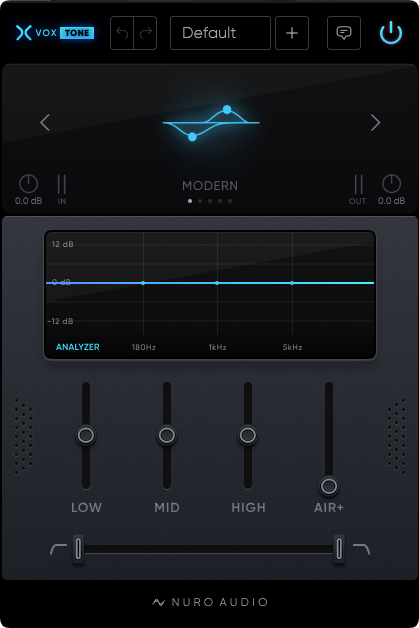Toggle the ANALYZER display
Image resolution: width=419 pixels, height=628 pixels.
78,347
